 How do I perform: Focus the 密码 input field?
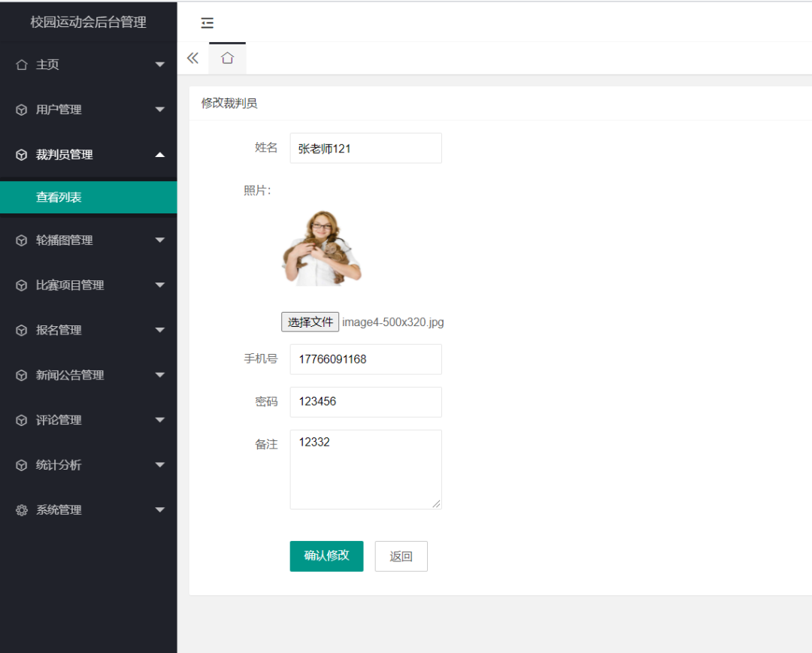365,402
